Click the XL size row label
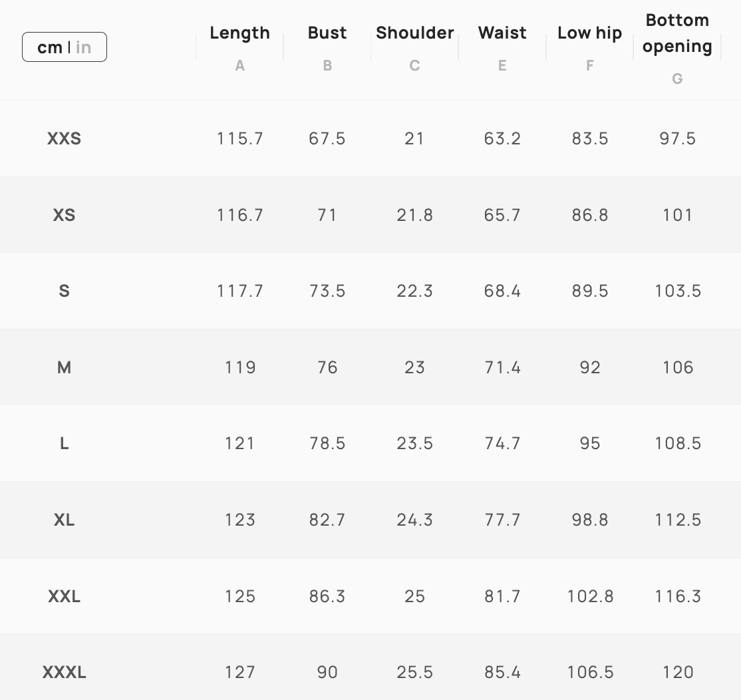 point(64,520)
